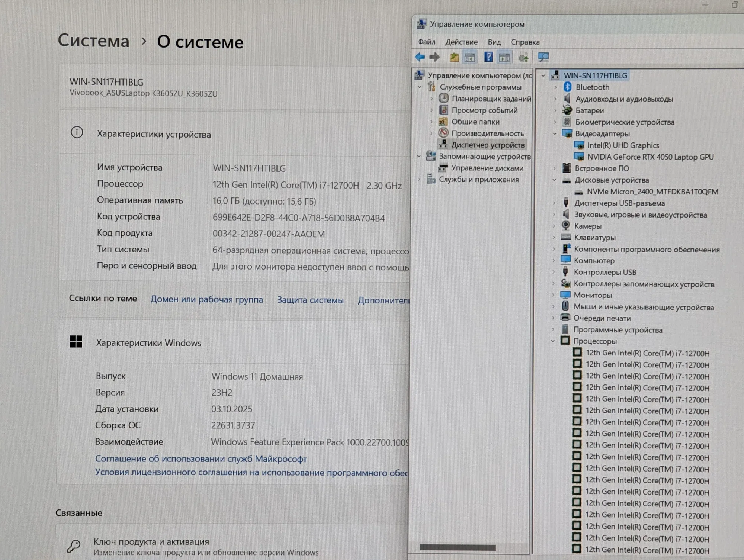Click the Up one level folder icon
The width and height of the screenshot is (744, 560).
[454, 57]
